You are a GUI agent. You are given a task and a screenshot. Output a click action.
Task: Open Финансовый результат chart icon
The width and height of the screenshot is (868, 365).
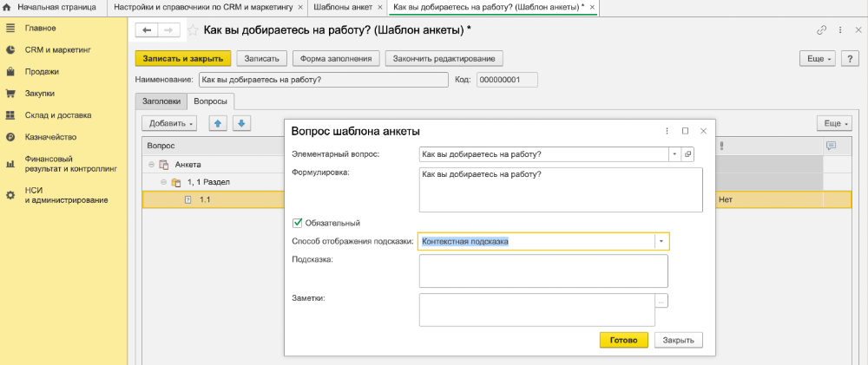click(x=10, y=164)
